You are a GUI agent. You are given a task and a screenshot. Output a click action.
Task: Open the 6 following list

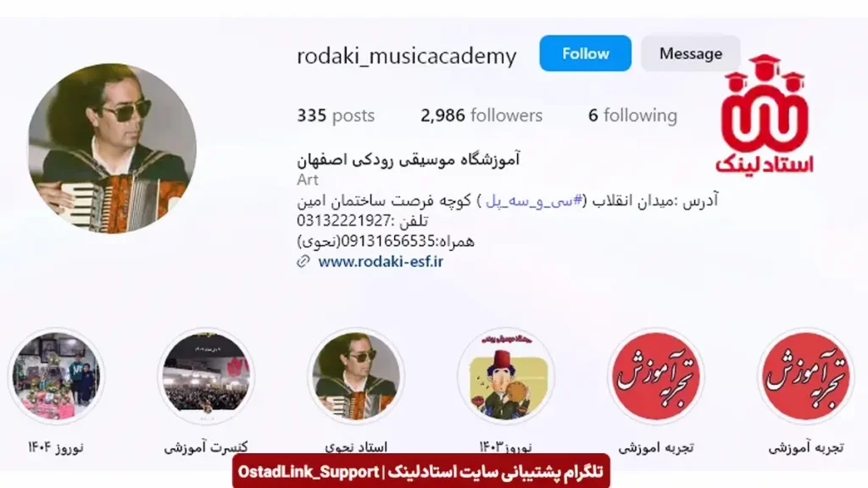pos(632,115)
